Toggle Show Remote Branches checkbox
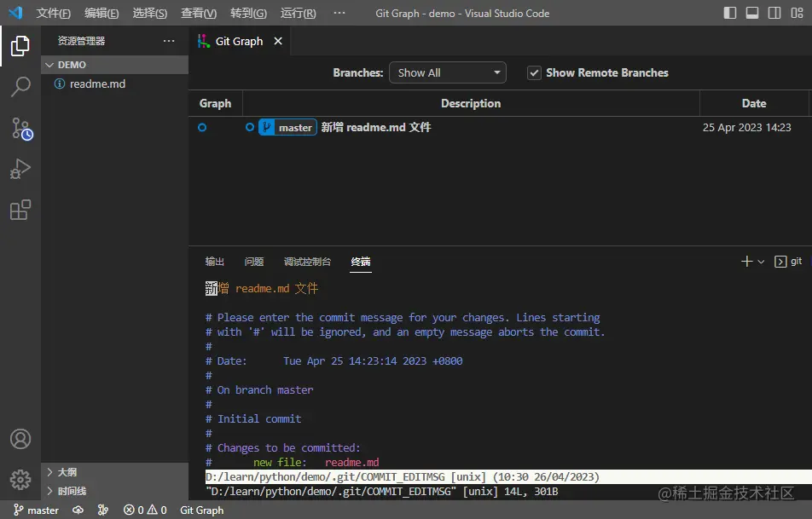The width and height of the screenshot is (812, 519). pos(534,73)
